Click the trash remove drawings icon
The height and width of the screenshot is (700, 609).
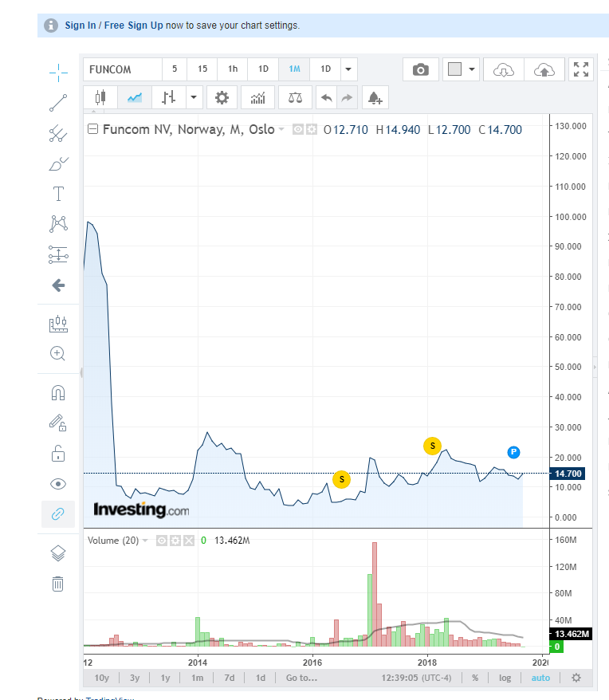pyautogui.click(x=58, y=584)
